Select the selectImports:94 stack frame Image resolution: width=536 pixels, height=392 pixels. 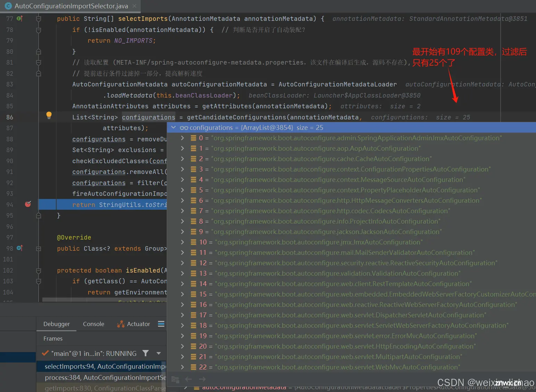pos(101,366)
